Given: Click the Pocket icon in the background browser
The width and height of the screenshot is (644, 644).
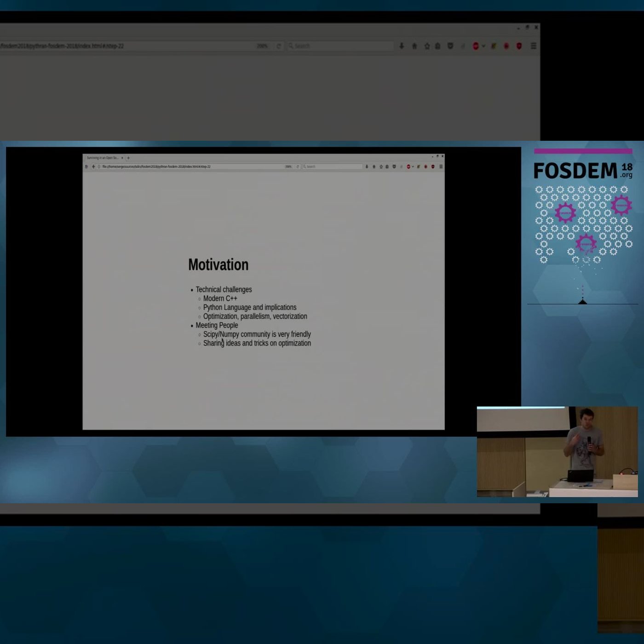Looking at the screenshot, I should tap(450, 46).
